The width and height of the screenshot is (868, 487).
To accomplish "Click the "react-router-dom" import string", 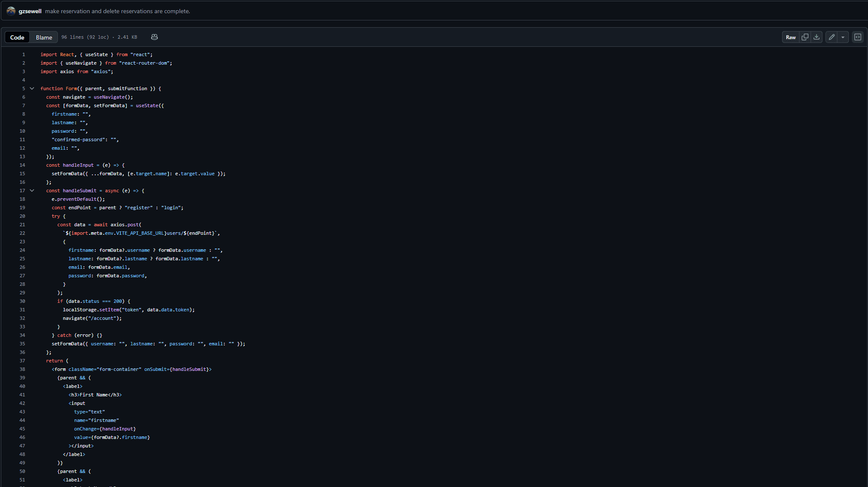I will (144, 63).
